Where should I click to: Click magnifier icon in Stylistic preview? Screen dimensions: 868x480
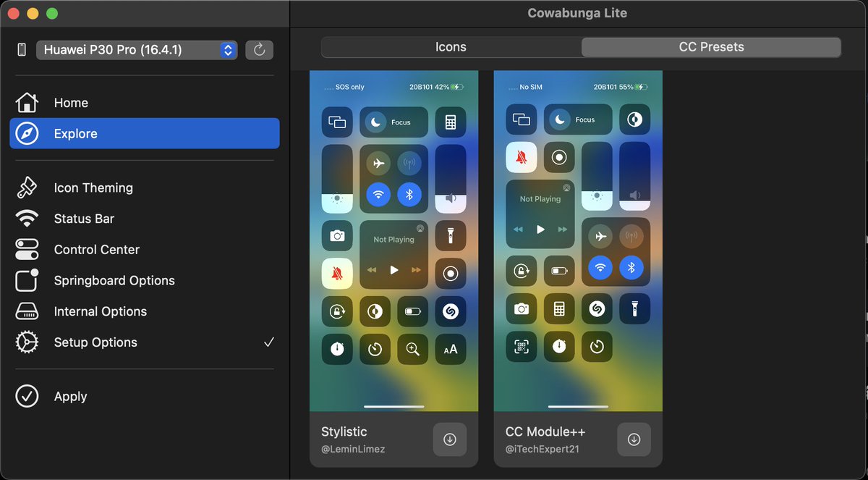pos(413,349)
